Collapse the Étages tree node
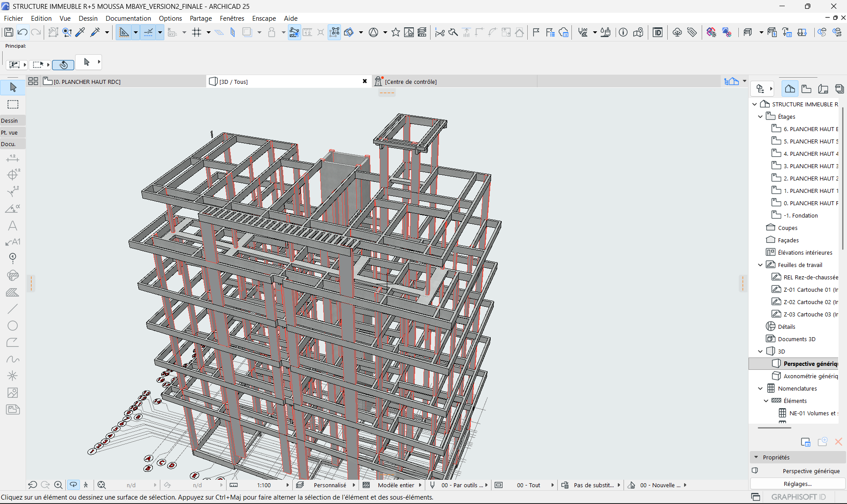The image size is (847, 504). 760,117
